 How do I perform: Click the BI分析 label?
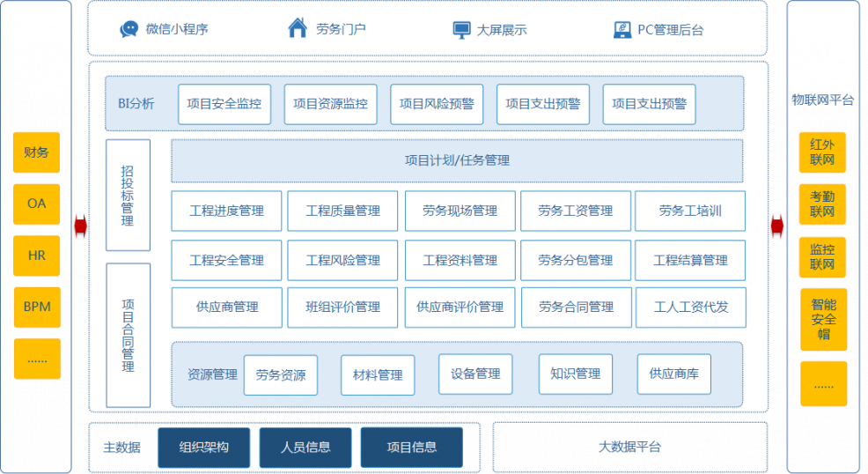pyautogui.click(x=136, y=104)
